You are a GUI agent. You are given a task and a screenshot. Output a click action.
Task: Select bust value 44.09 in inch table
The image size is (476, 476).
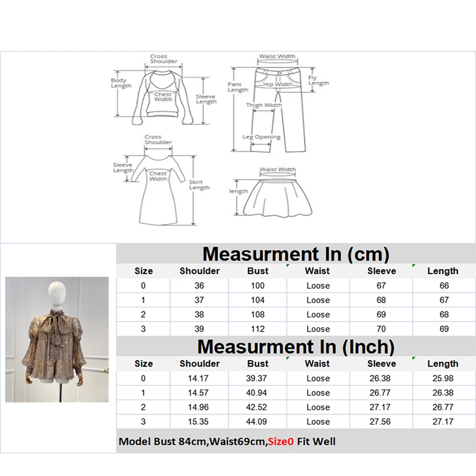click(x=257, y=421)
